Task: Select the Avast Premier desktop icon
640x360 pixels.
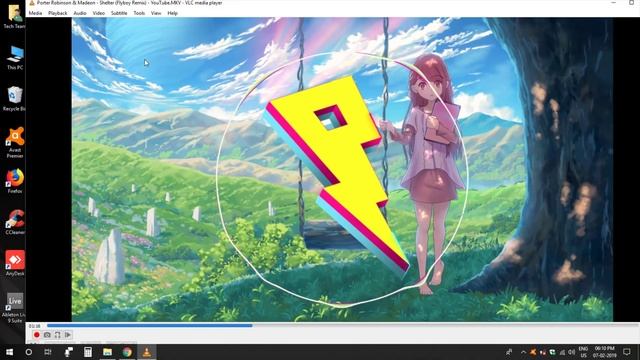Action: click(x=15, y=142)
